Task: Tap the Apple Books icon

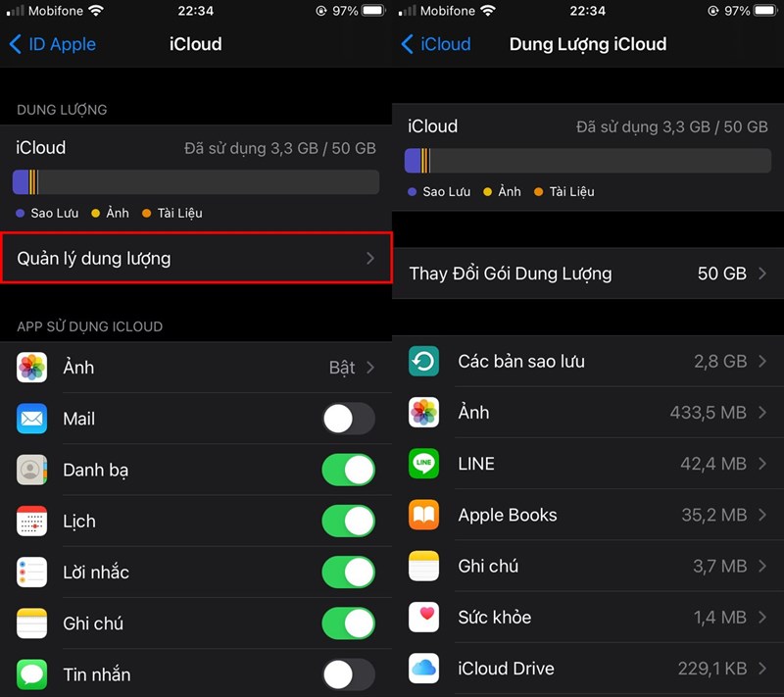Action: (424, 515)
